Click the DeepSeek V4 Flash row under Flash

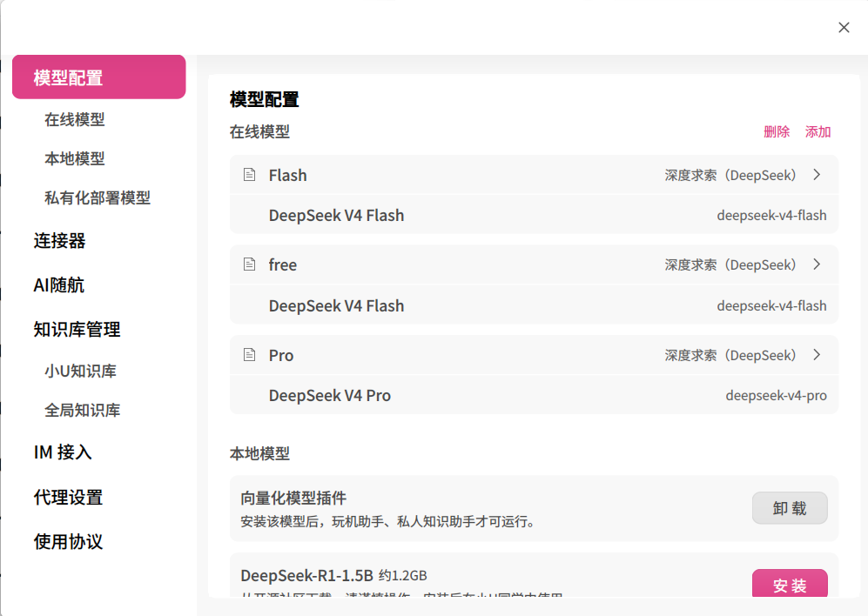[x=535, y=215]
